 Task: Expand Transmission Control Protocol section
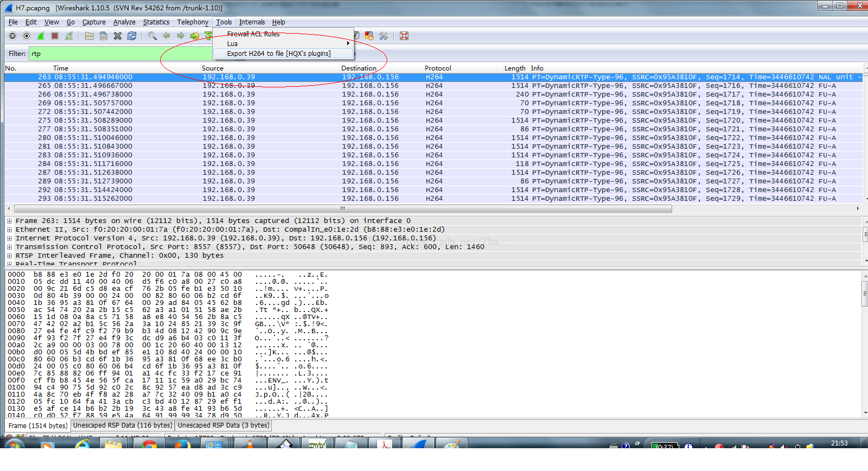tap(10, 247)
